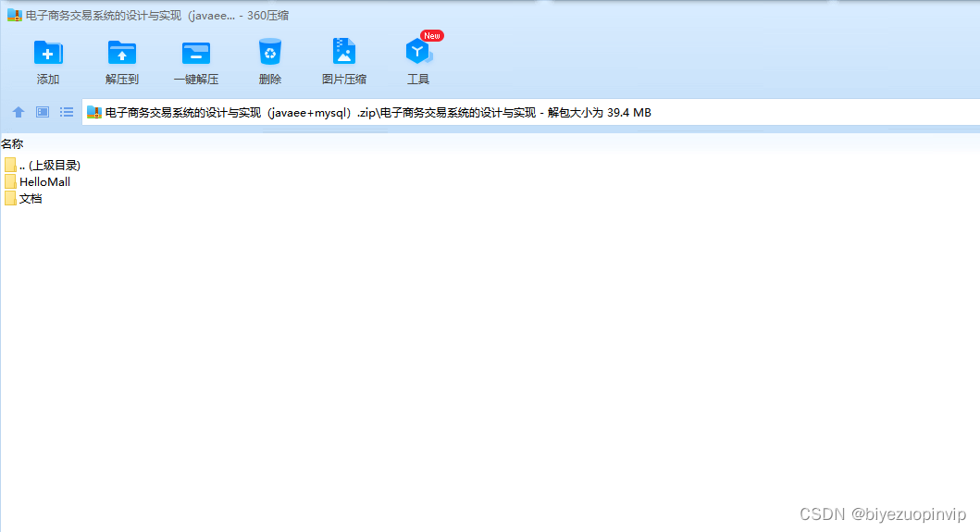Select the 文档 folder icon
The width and height of the screenshot is (980, 532).
coord(10,199)
